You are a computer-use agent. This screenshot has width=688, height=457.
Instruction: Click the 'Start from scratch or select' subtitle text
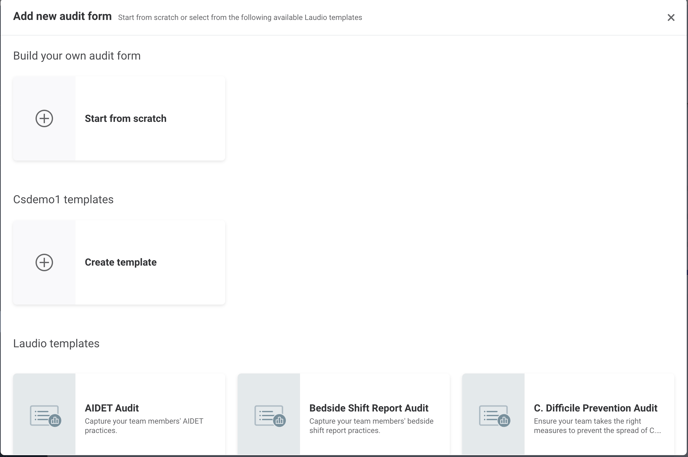tap(240, 18)
